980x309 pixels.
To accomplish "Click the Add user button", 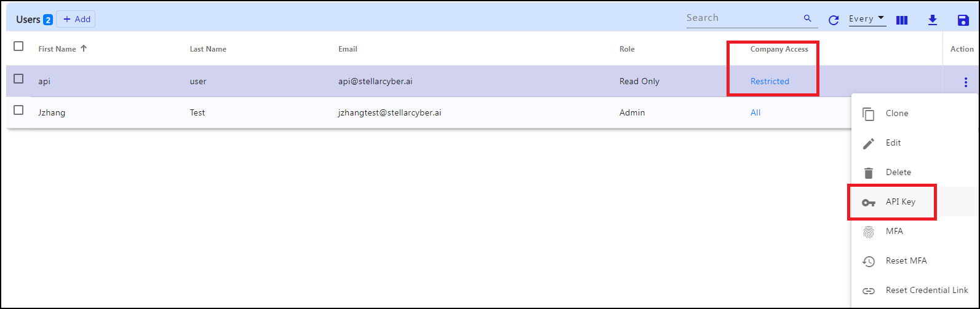I will click(x=76, y=19).
